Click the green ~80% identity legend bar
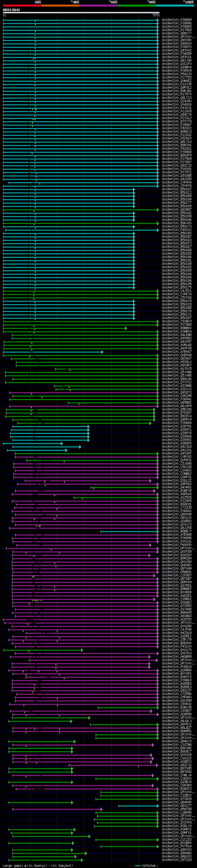The image size is (197, 868). coord(137,6)
